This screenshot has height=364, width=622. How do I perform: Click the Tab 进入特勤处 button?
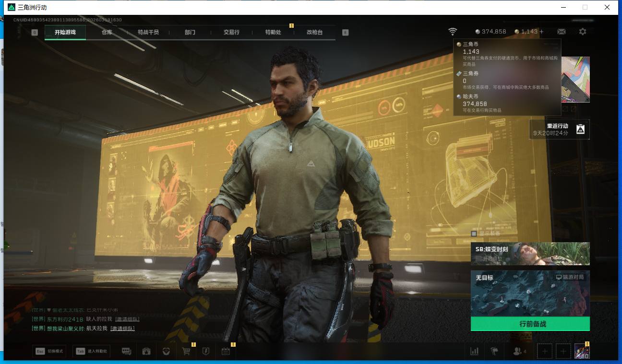coord(91,351)
